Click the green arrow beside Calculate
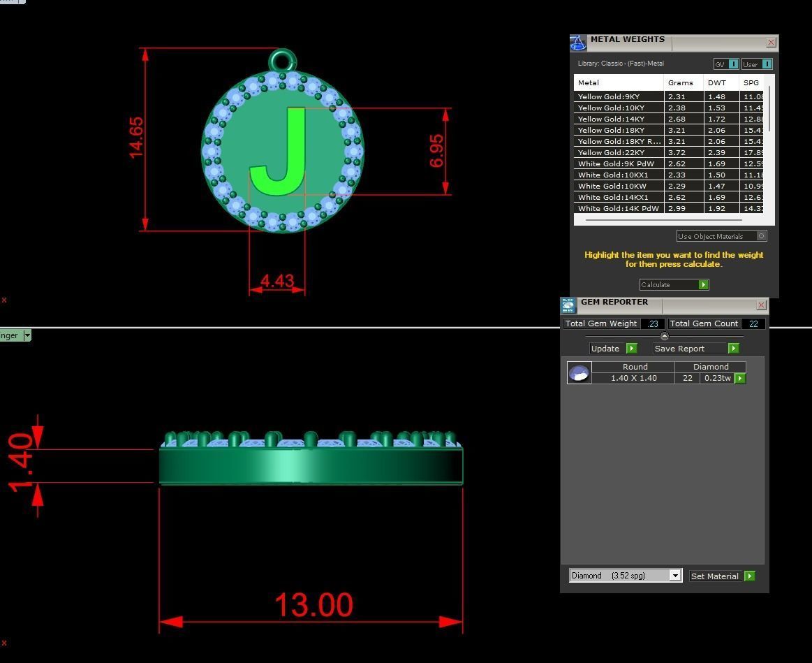This screenshot has width=812, height=663. click(702, 284)
